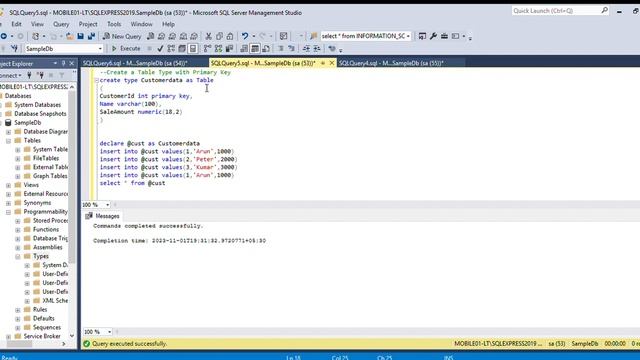Open the Project menu
This screenshot has width=640, height=360.
[88, 24]
